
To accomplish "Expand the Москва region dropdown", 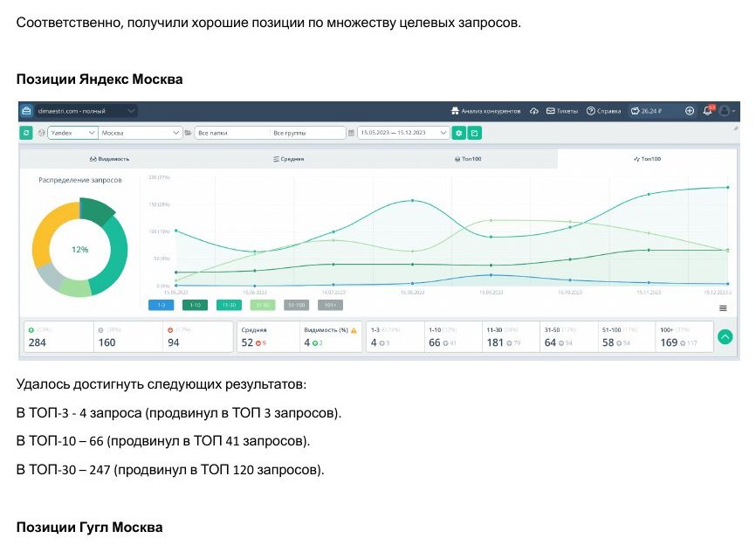I will pyautogui.click(x=140, y=133).
